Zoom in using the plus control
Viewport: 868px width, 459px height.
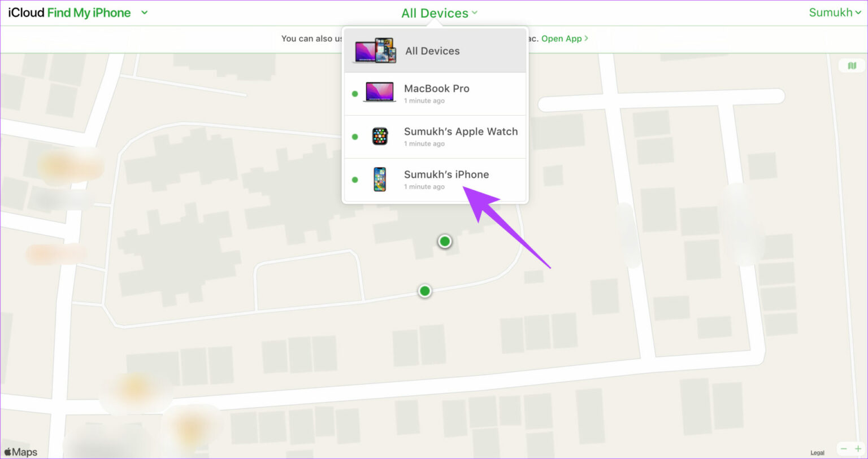click(858, 448)
